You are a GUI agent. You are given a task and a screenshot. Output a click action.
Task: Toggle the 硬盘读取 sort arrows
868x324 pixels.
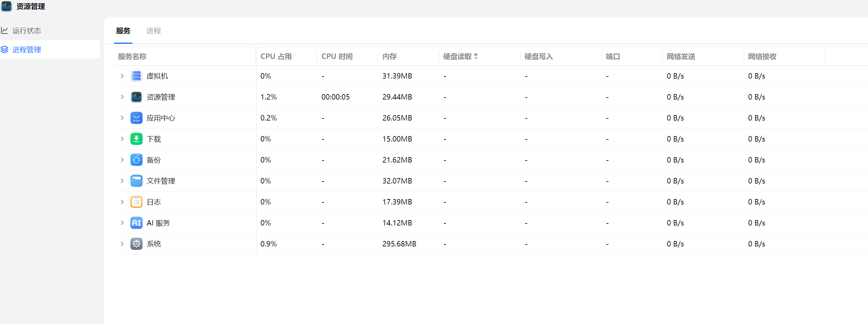476,56
